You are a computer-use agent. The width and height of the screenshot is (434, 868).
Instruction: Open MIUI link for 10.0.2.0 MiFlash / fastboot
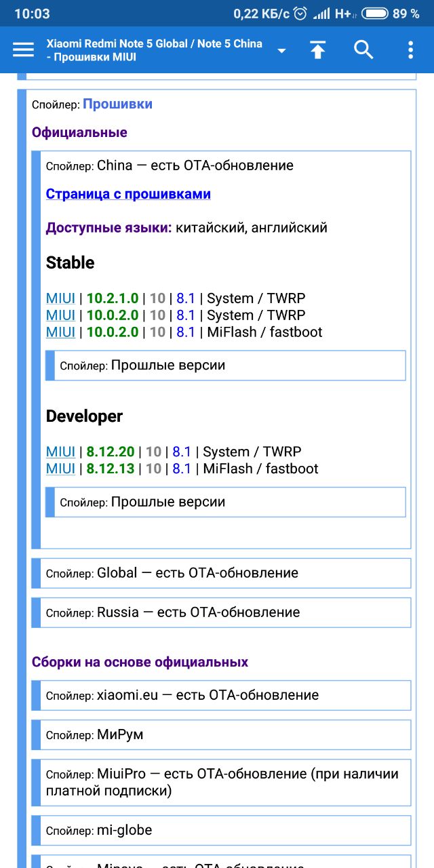pos(60,332)
